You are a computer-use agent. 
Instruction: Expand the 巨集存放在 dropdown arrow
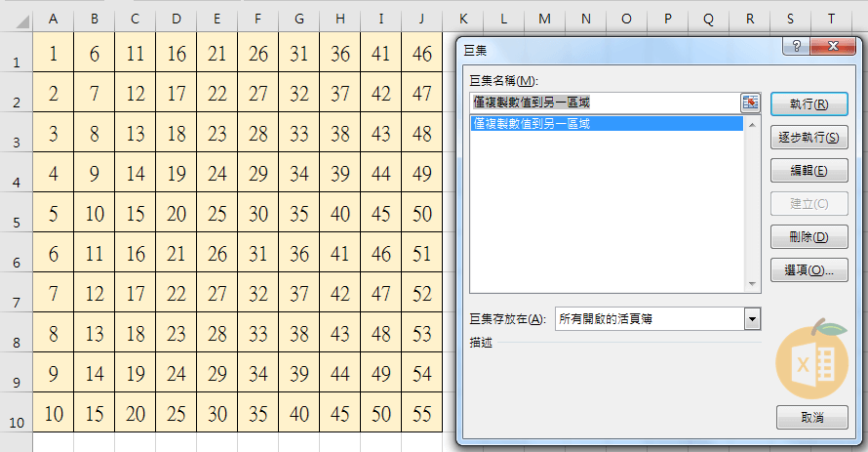click(x=751, y=319)
